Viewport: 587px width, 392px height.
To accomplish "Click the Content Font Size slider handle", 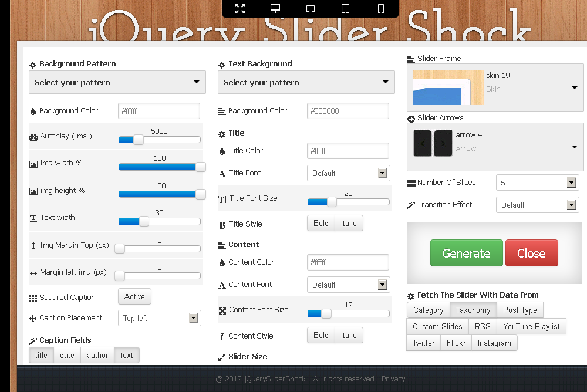I will 326,313.
